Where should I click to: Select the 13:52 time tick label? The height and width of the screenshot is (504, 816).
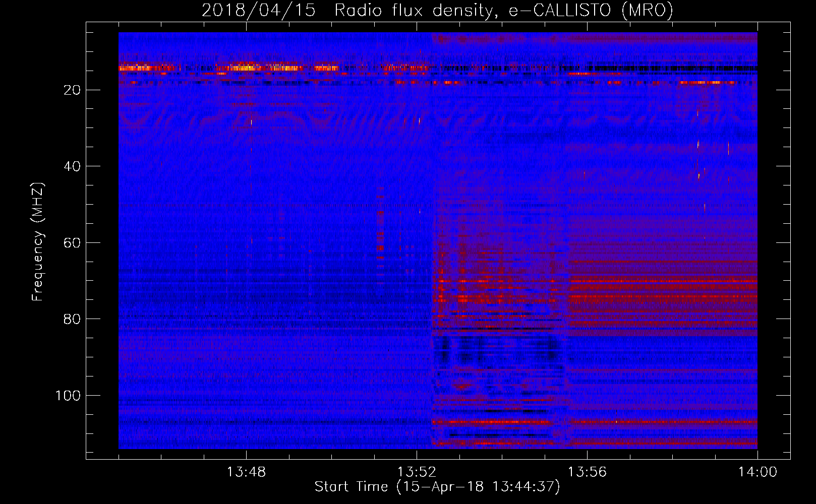417,472
